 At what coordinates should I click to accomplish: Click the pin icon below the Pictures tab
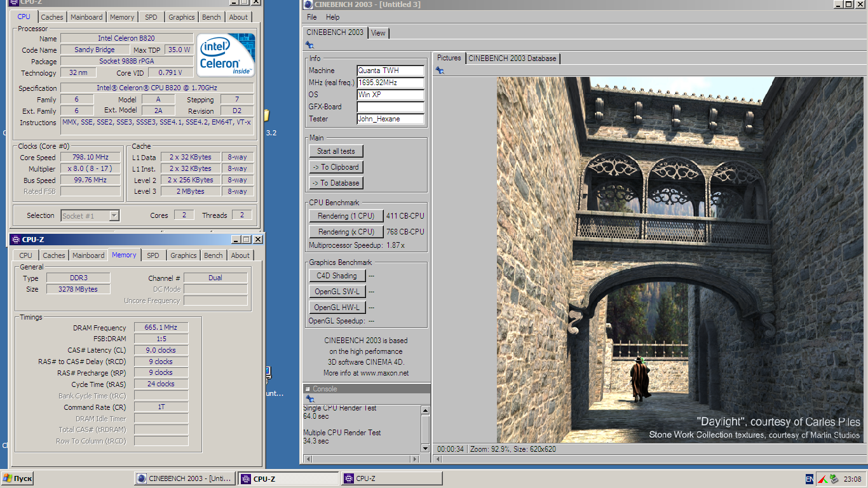click(440, 71)
